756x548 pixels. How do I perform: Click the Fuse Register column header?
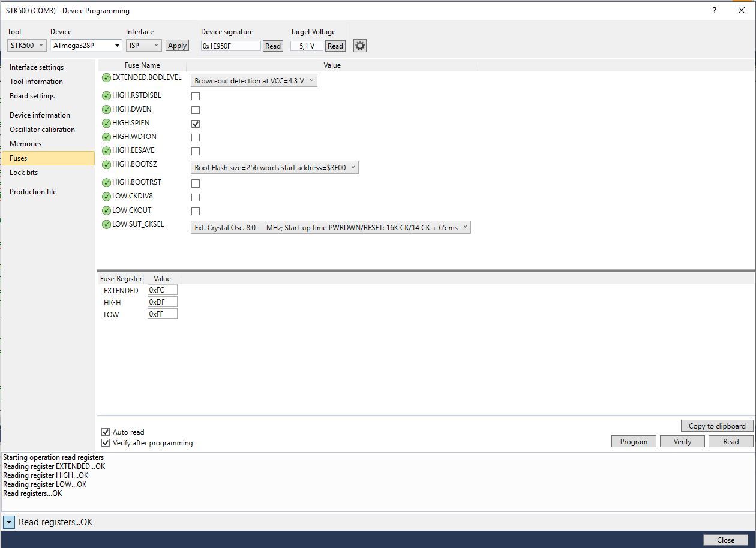point(121,279)
